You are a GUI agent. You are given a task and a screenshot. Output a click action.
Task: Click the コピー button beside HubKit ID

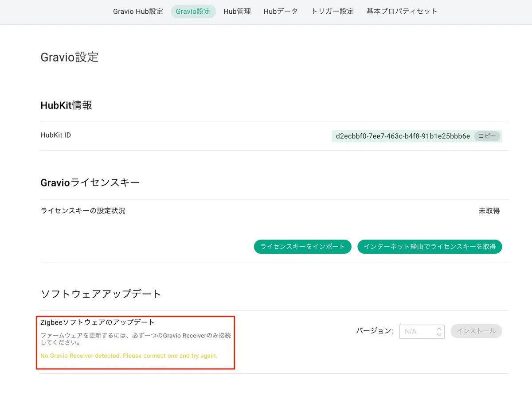487,136
